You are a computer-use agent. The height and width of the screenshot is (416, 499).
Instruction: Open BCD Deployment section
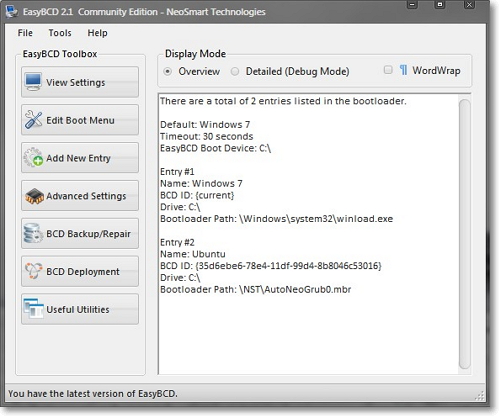(80, 271)
